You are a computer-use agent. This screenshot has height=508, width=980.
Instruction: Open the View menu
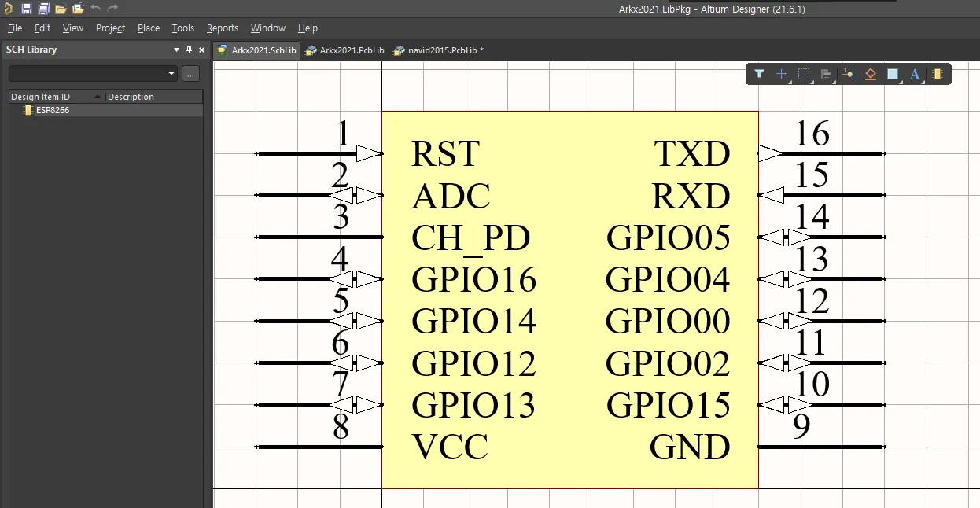click(x=73, y=28)
